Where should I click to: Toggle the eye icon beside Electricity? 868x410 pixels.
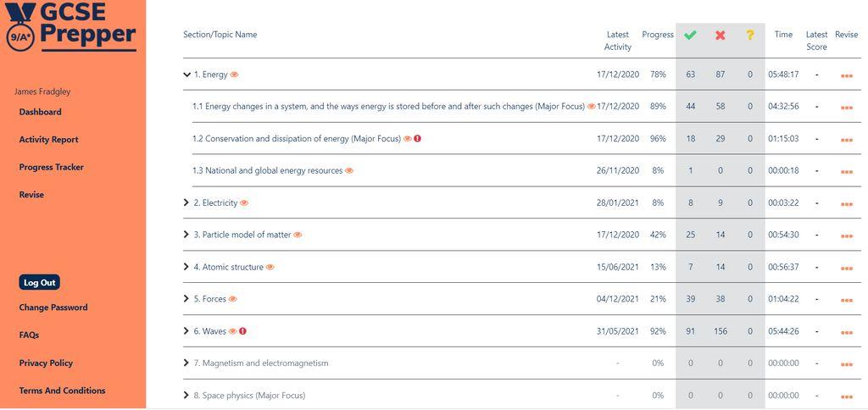[x=244, y=203]
